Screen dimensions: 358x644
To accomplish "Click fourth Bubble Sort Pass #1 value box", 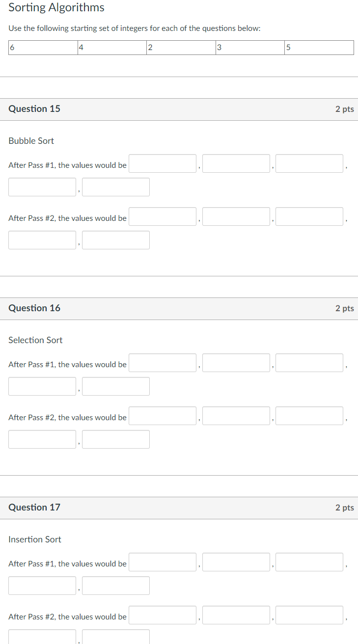I will coord(42,187).
